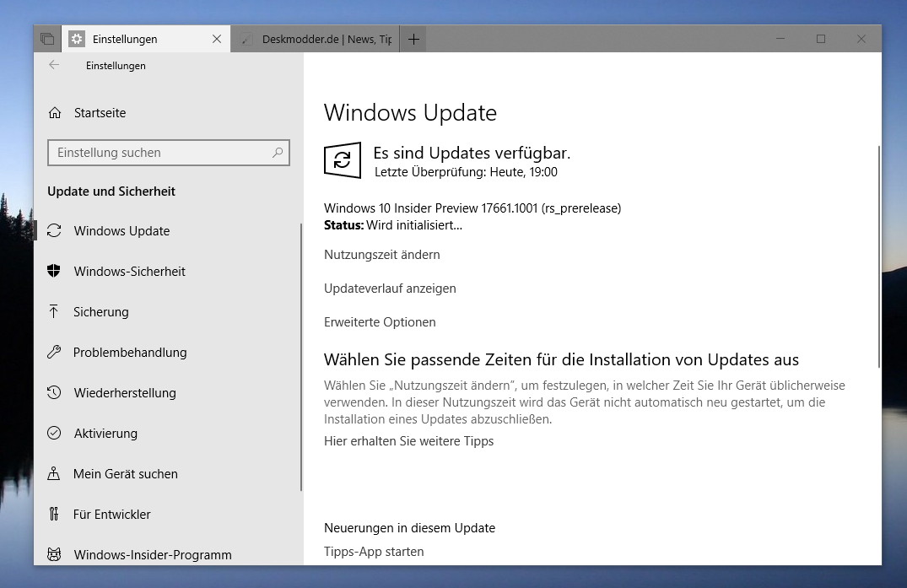The image size is (907, 588).
Task: Maximize the Einstellungen window
Action: (821, 39)
